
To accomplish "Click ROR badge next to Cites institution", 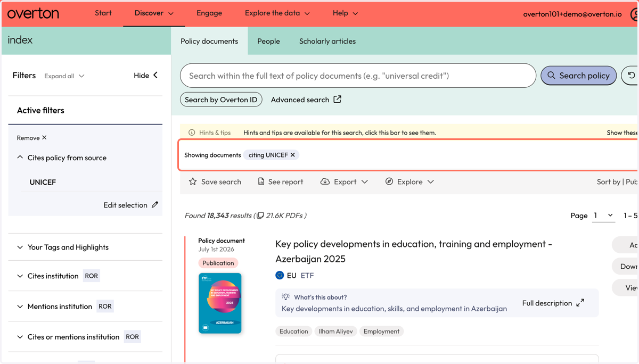I will click(x=92, y=276).
